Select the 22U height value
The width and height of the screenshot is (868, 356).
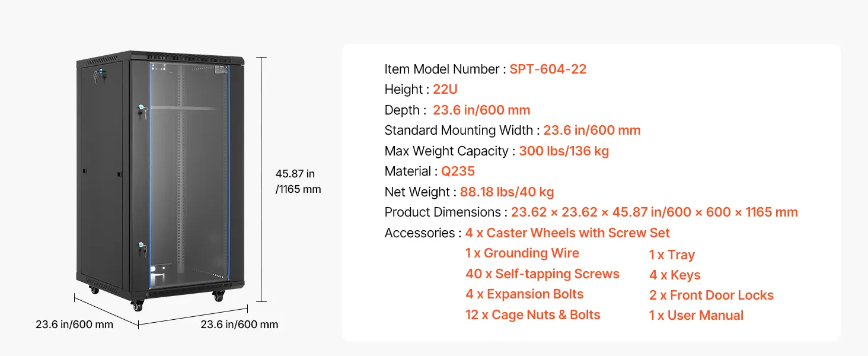[x=445, y=90]
